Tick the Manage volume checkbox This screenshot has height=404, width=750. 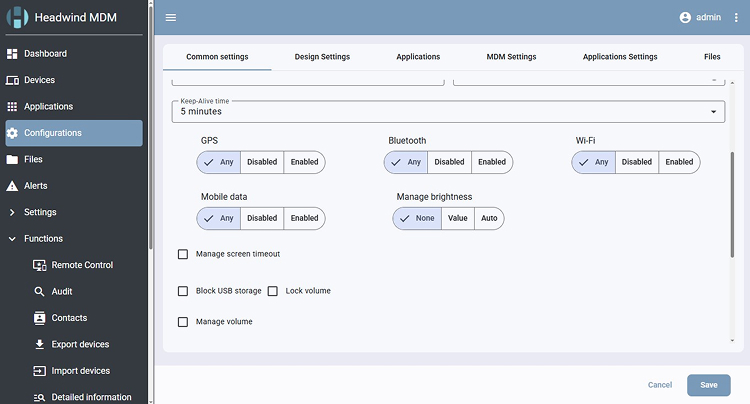[183, 322]
